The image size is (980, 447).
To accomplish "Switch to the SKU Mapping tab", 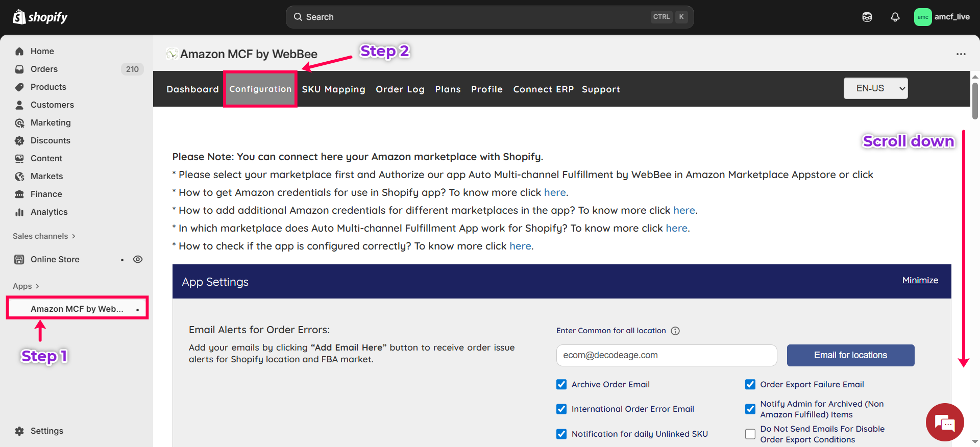I will pyautogui.click(x=333, y=89).
